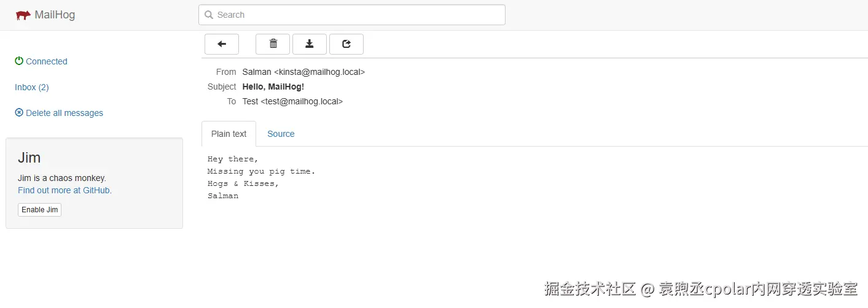Focus the Search input field
Screen dimensions: 868x308
coord(351,15)
